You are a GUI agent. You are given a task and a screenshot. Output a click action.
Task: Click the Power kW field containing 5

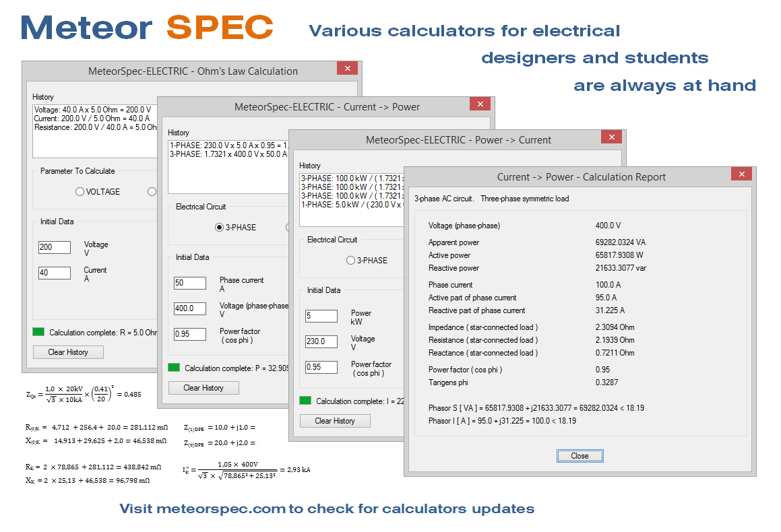321,316
